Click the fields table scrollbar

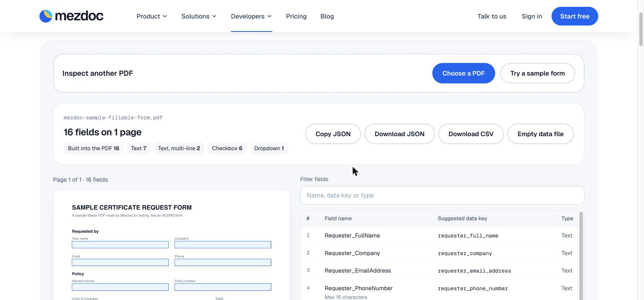(x=581, y=255)
